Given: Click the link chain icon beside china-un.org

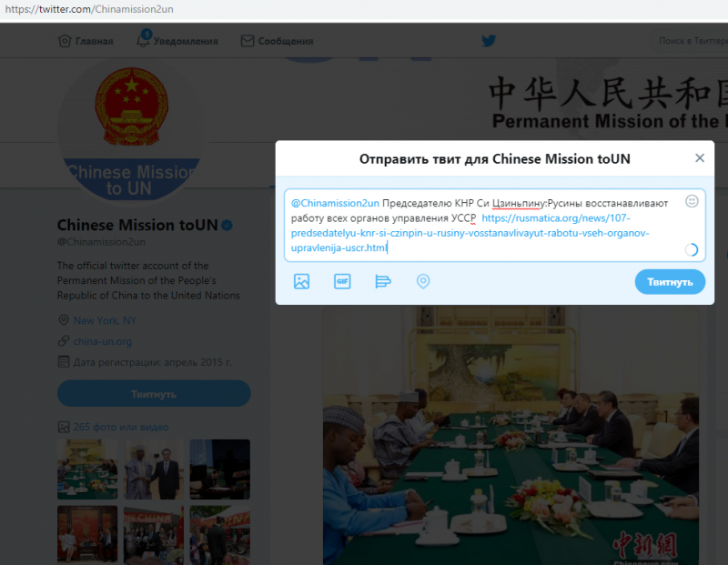Looking at the screenshot, I should [64, 341].
